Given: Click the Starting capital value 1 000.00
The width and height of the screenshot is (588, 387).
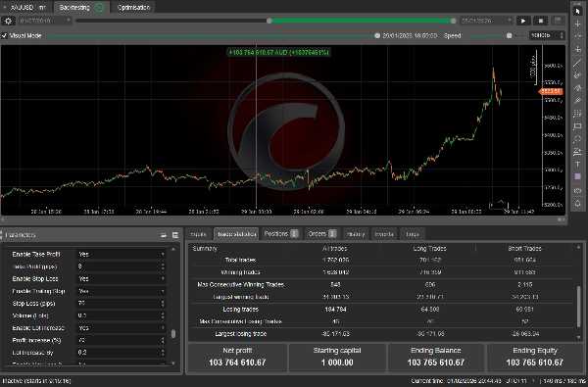Looking at the screenshot, I should 337,363.
